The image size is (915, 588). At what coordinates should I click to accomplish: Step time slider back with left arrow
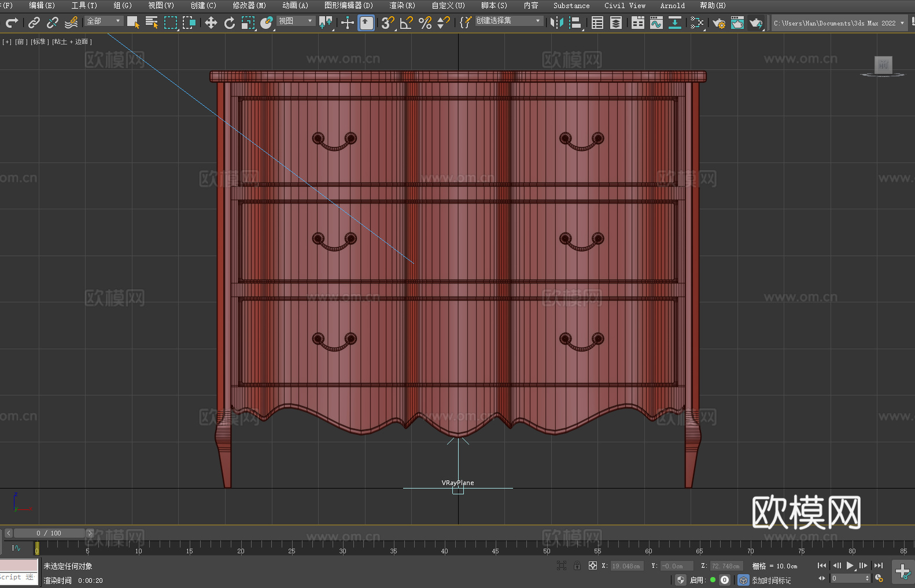pos(8,533)
